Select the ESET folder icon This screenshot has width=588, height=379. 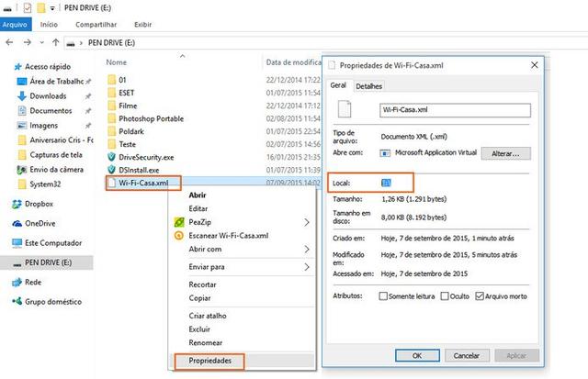coord(112,93)
